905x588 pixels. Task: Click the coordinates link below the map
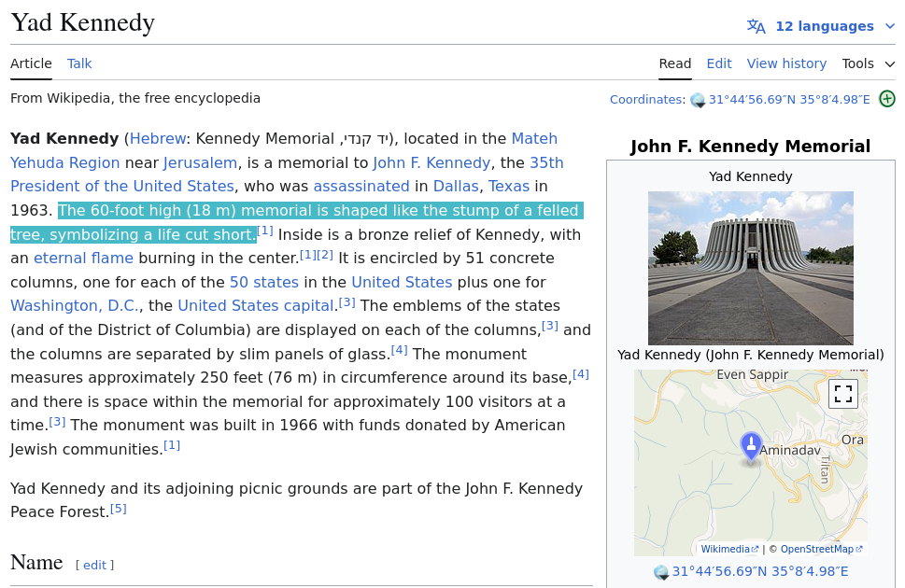click(760, 571)
